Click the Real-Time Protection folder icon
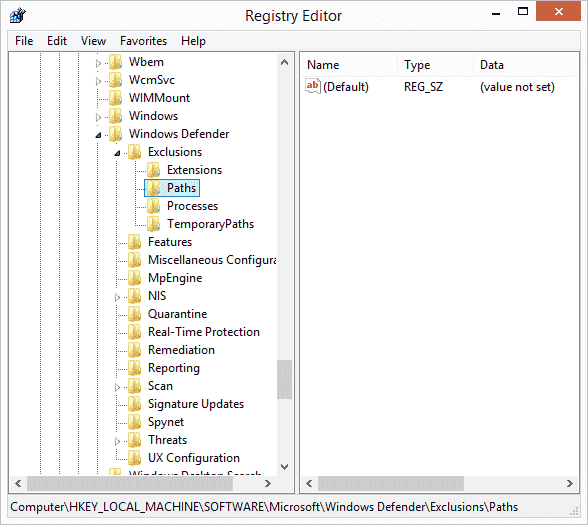This screenshot has height=525, width=588. pyautogui.click(x=135, y=332)
